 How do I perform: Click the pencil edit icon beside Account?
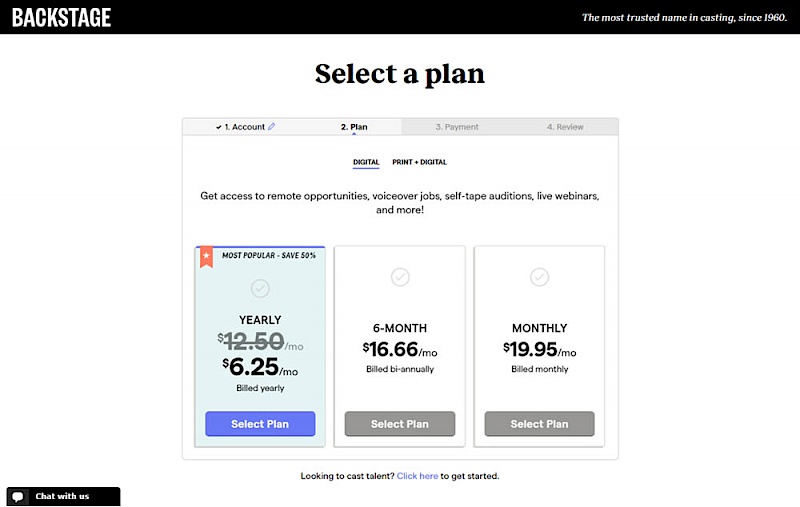click(x=271, y=127)
